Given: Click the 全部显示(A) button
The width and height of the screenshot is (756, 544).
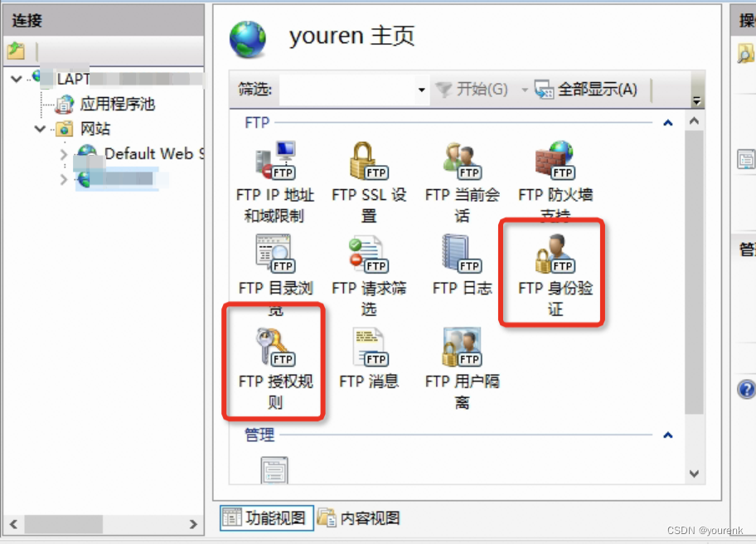Looking at the screenshot, I should [x=586, y=90].
